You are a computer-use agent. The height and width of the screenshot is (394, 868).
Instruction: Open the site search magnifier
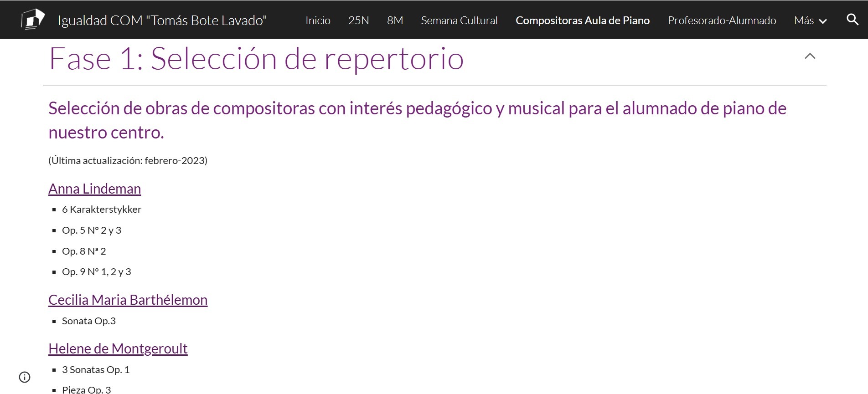[852, 20]
